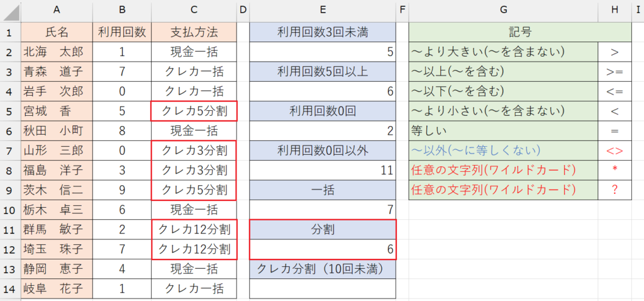This screenshot has width=644, height=301.
Task: Click the 分割 label cell
Action: coord(323,229)
